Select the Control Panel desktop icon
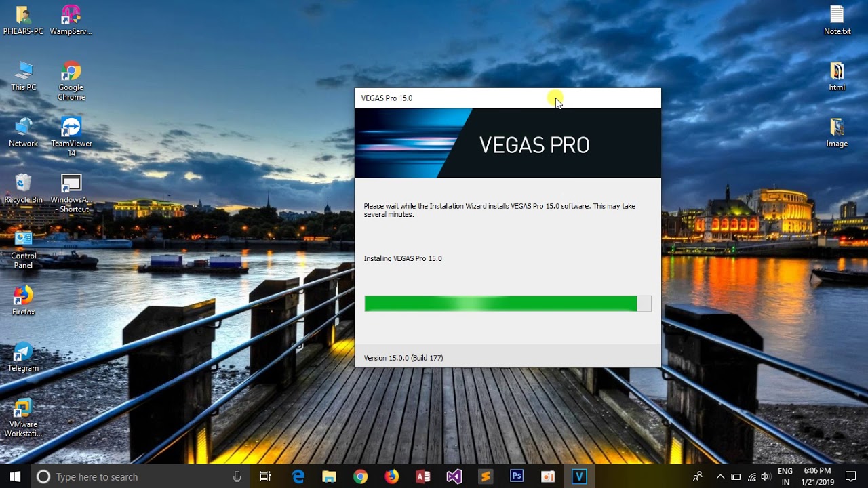This screenshot has height=488, width=868. (23, 249)
